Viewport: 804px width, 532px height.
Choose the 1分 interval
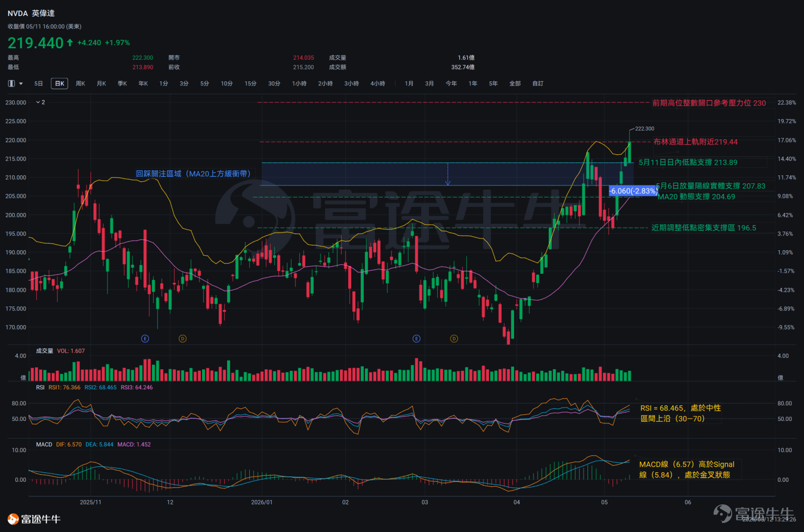point(164,83)
